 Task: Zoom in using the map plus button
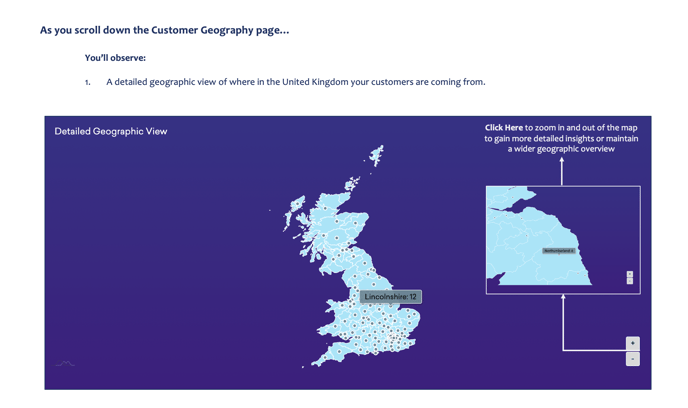pyautogui.click(x=632, y=343)
